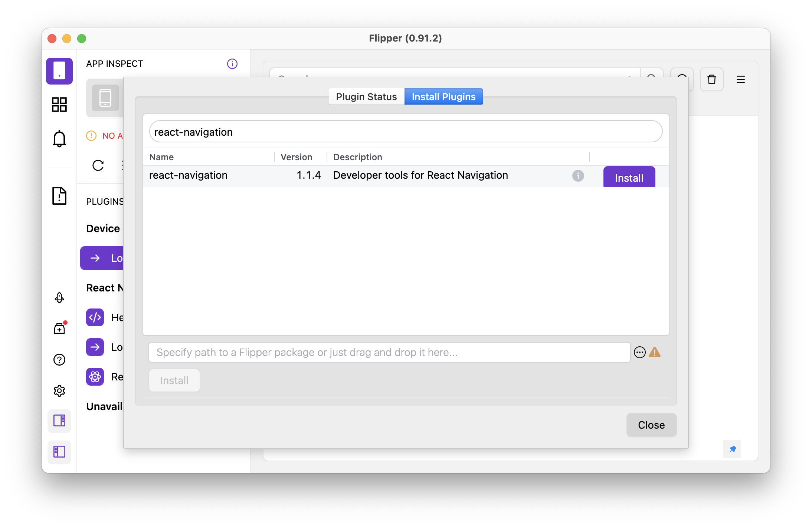Toggle the right sidebar visibility
The height and width of the screenshot is (528, 812).
click(x=59, y=420)
